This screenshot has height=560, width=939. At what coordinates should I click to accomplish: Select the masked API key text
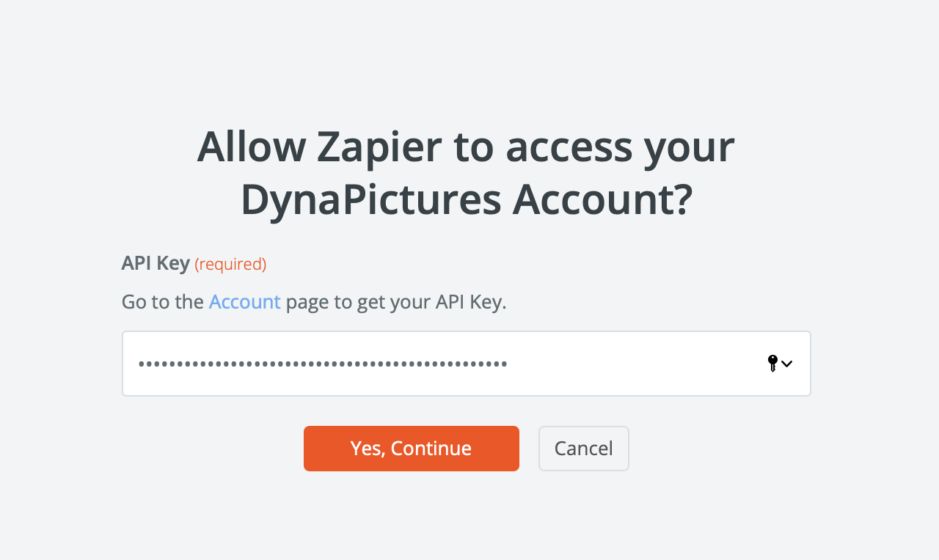point(323,363)
